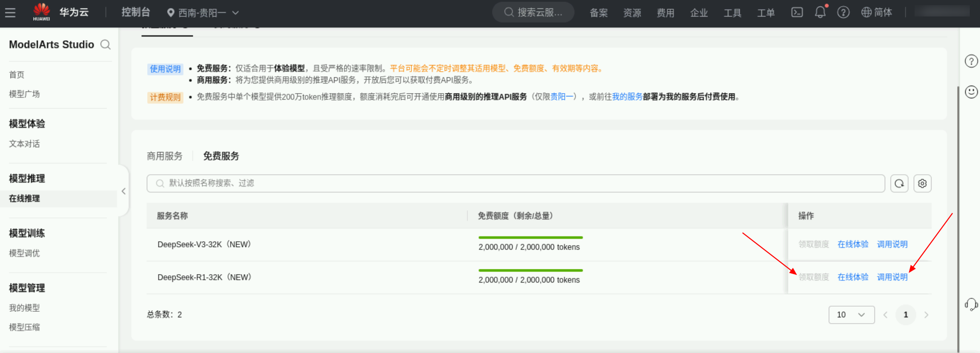Click the 总条数: 2 total count
This screenshot has width=980, height=353.
point(164,315)
